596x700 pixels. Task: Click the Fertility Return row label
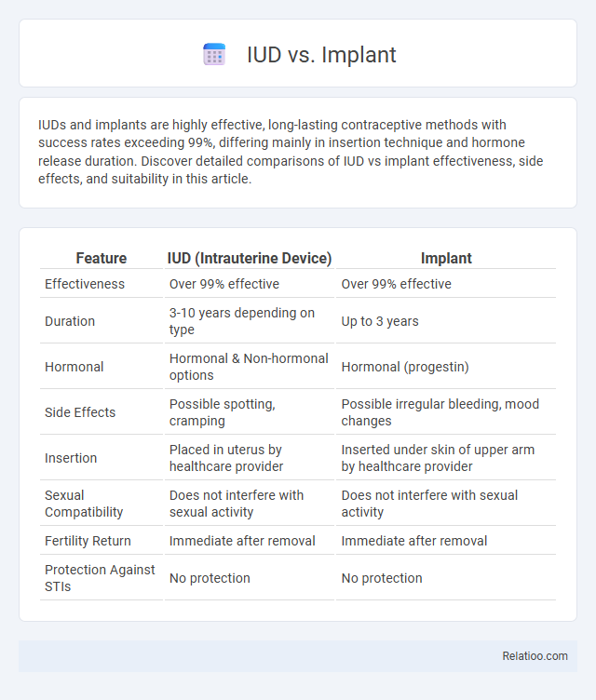(x=88, y=541)
